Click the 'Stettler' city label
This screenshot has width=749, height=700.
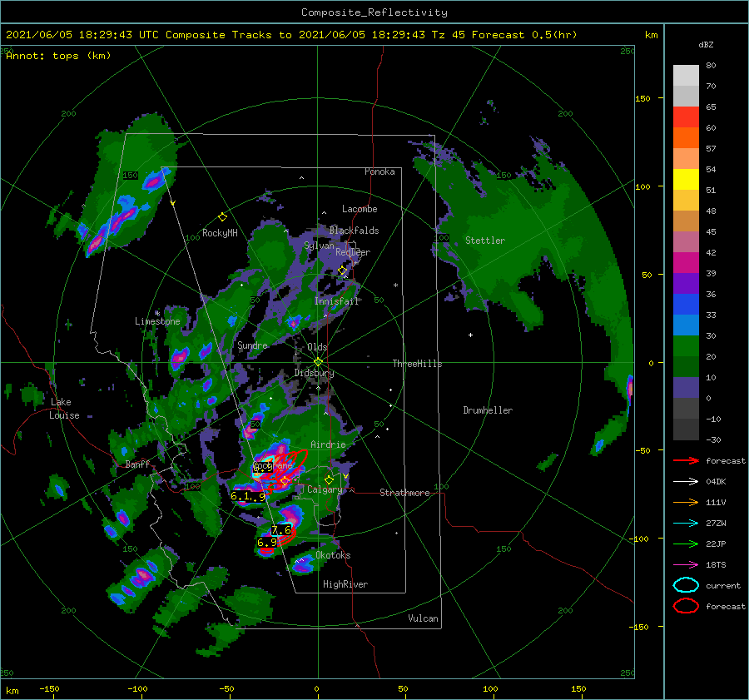(x=485, y=241)
